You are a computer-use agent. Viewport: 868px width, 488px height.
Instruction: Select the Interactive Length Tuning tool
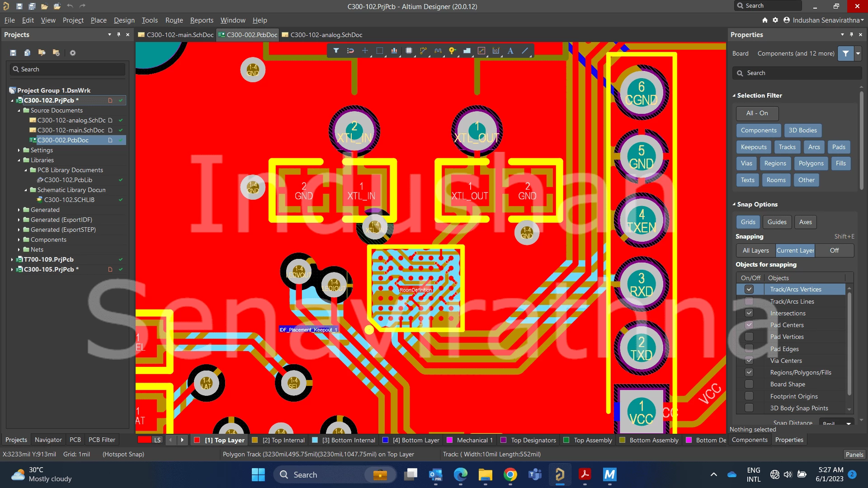tap(438, 51)
